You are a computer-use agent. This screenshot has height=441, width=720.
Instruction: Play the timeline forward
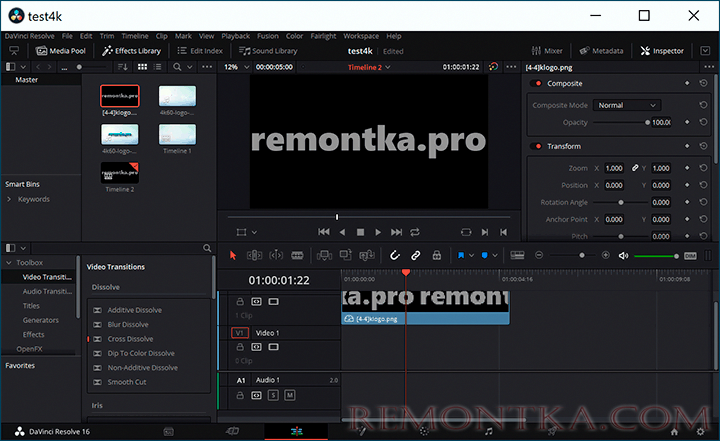378,232
